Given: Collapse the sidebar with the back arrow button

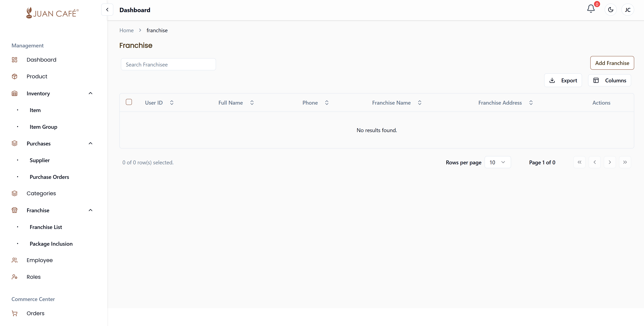Looking at the screenshot, I should coord(107,10).
